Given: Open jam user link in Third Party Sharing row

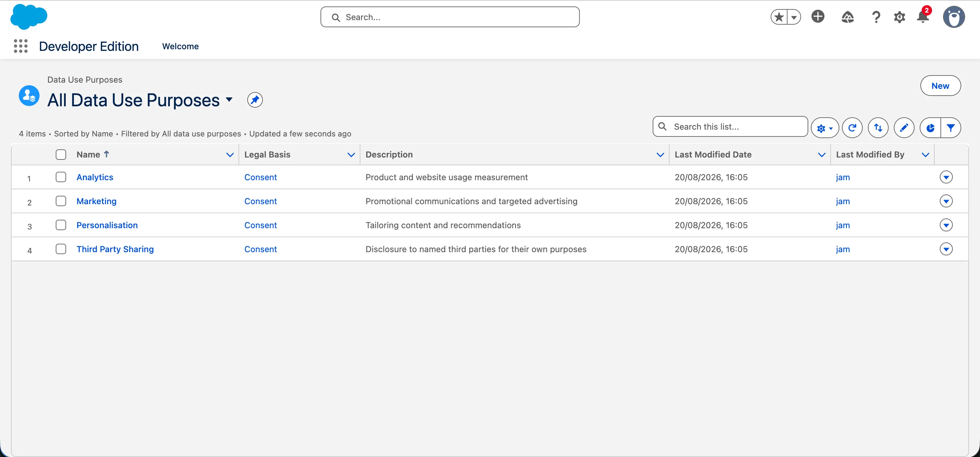Looking at the screenshot, I should tap(843, 249).
